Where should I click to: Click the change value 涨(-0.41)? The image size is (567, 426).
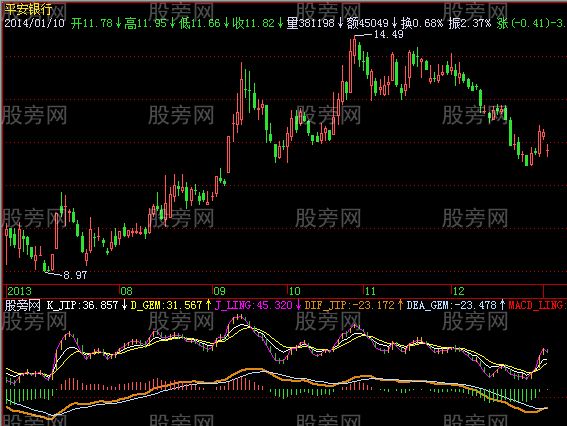pos(523,24)
